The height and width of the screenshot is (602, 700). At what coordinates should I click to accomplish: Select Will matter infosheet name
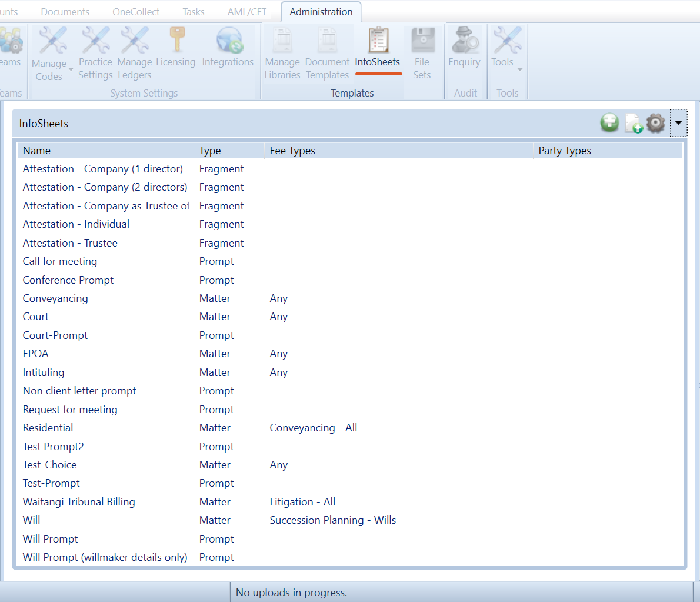pos(31,520)
